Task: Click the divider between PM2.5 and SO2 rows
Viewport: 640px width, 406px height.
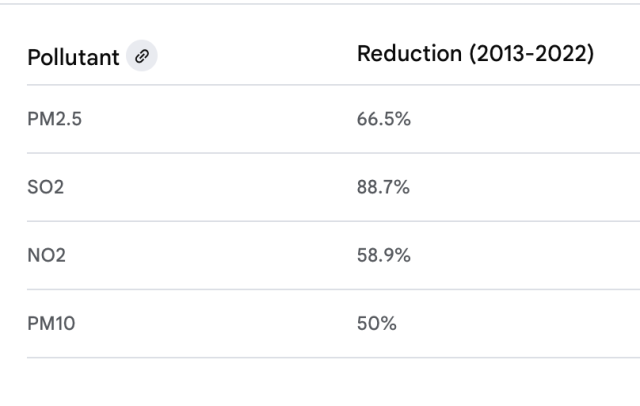Action: pos(320,153)
